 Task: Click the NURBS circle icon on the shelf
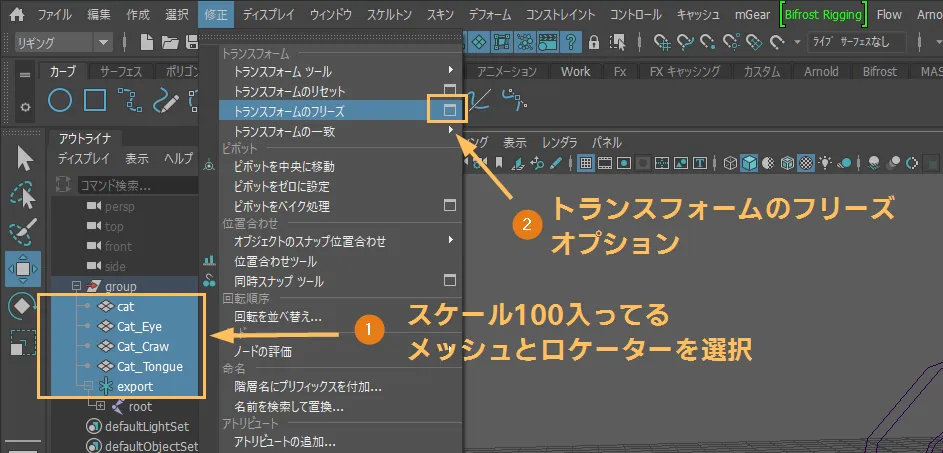60,100
